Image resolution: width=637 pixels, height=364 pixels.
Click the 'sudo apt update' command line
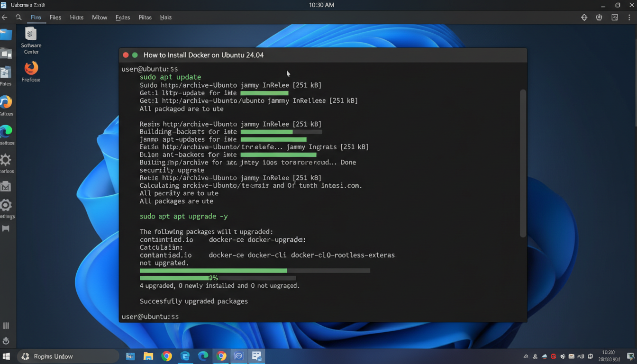(170, 77)
